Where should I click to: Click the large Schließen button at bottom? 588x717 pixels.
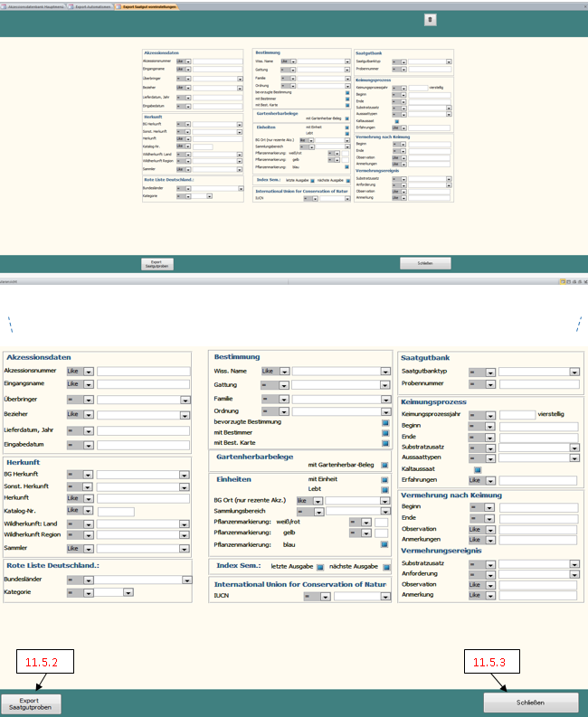pyautogui.click(x=530, y=703)
